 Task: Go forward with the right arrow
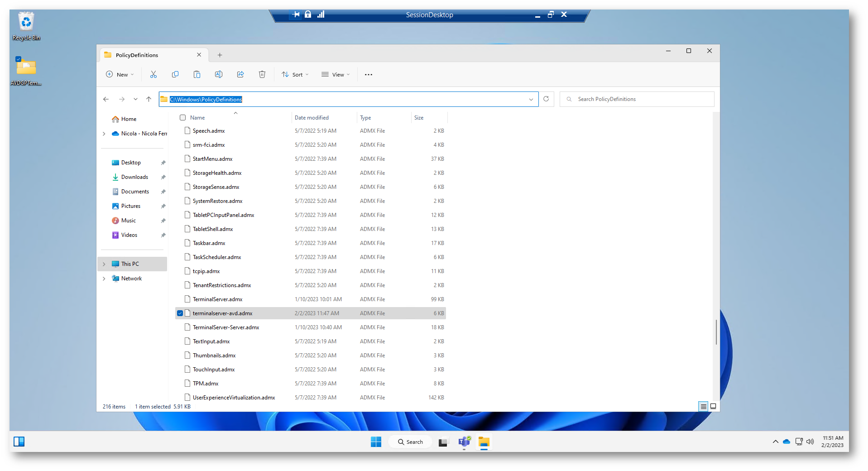(x=122, y=99)
